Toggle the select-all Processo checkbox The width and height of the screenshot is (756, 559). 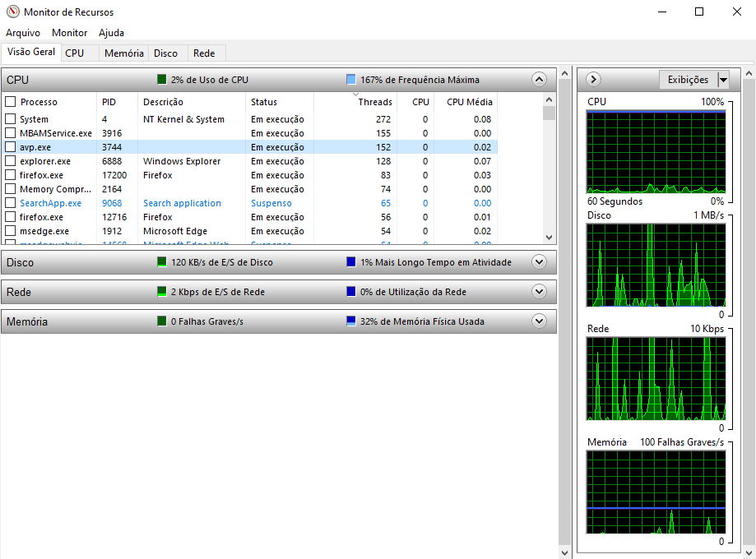click(x=11, y=102)
